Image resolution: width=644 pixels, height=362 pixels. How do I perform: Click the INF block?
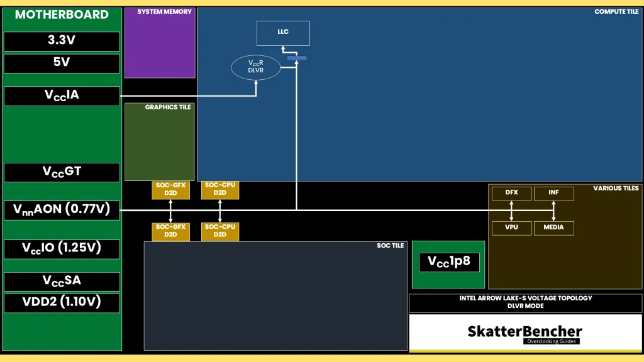[553, 194]
